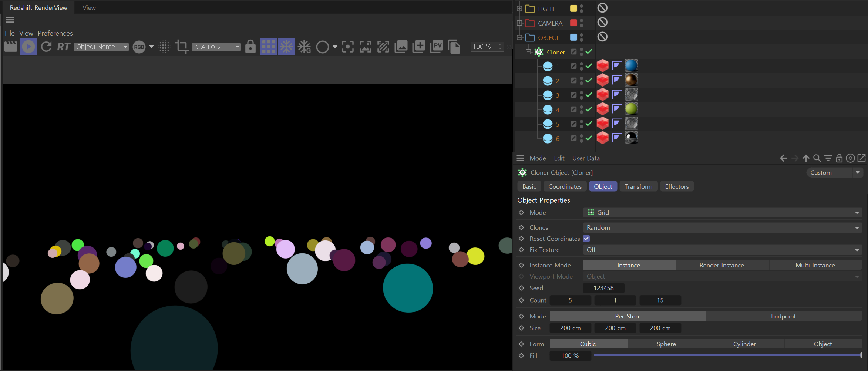
Task: Click the circle shape display icon
Action: coord(322,47)
